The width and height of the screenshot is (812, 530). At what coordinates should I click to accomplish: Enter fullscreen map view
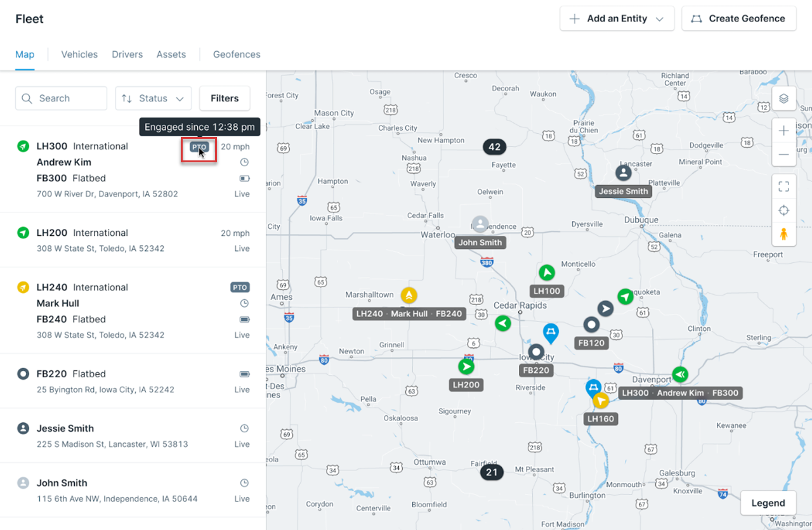coord(783,186)
